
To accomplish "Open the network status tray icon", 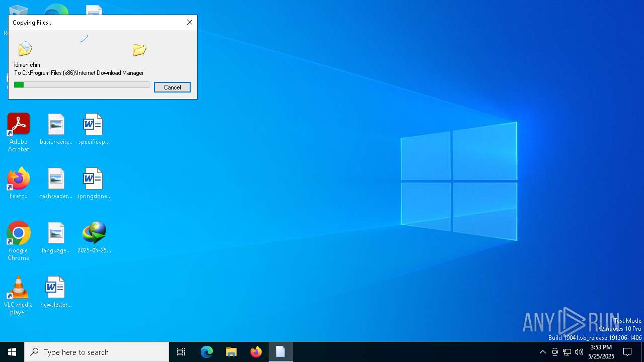I will tap(567, 352).
